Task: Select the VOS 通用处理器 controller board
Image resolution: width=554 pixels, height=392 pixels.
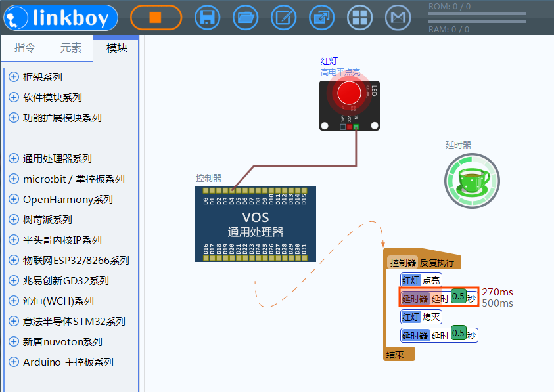Action: pyautogui.click(x=255, y=224)
